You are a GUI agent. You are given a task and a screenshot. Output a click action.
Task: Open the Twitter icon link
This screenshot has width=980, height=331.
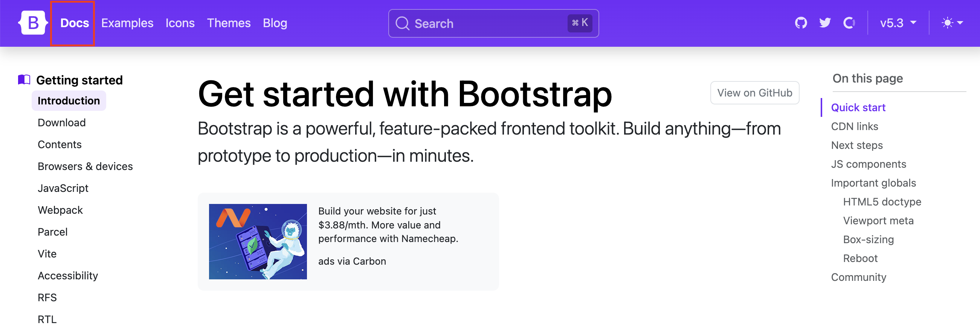tap(825, 23)
